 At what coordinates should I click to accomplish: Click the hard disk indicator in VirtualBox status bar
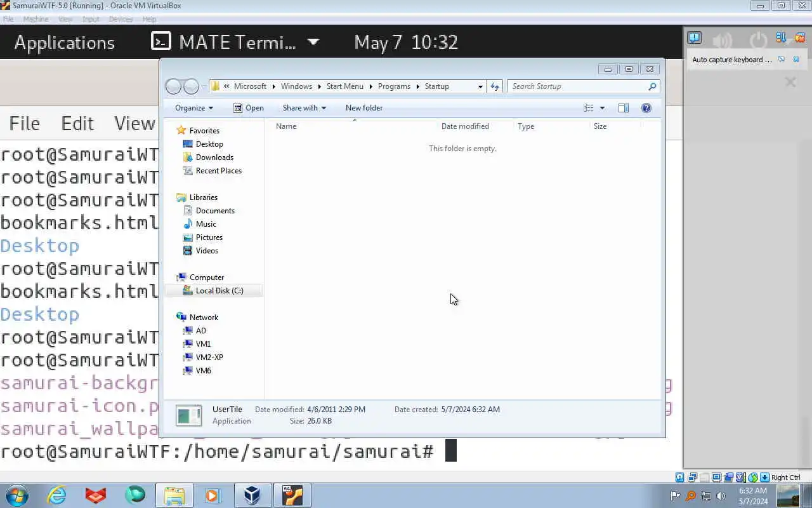coord(679,478)
